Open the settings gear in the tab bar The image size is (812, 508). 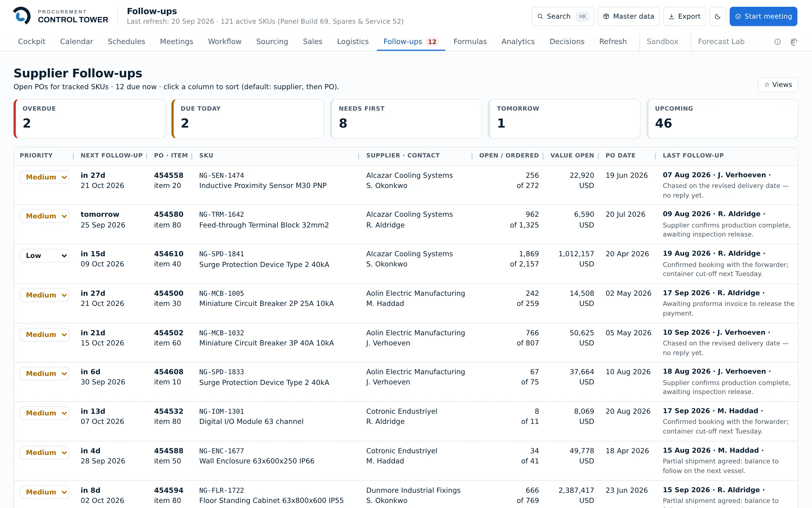coord(794,42)
